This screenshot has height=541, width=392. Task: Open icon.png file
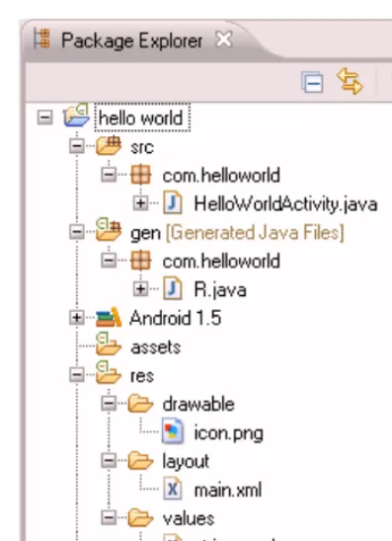[229, 433]
